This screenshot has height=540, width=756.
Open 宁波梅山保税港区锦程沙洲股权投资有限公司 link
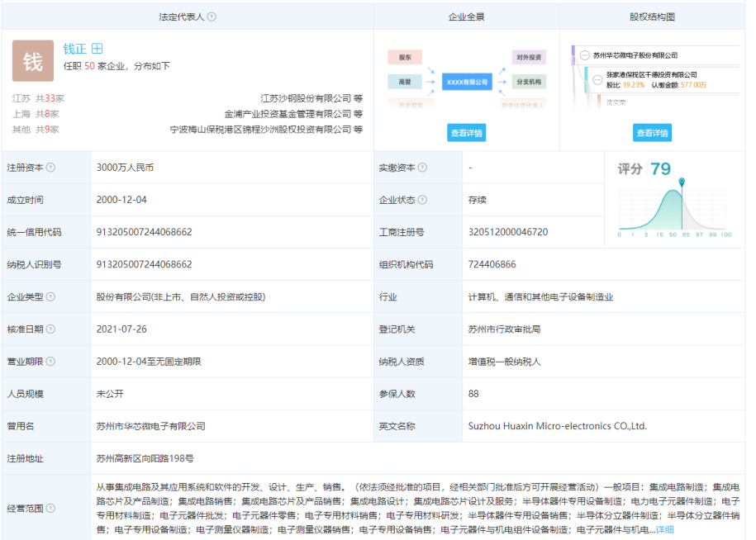point(260,129)
